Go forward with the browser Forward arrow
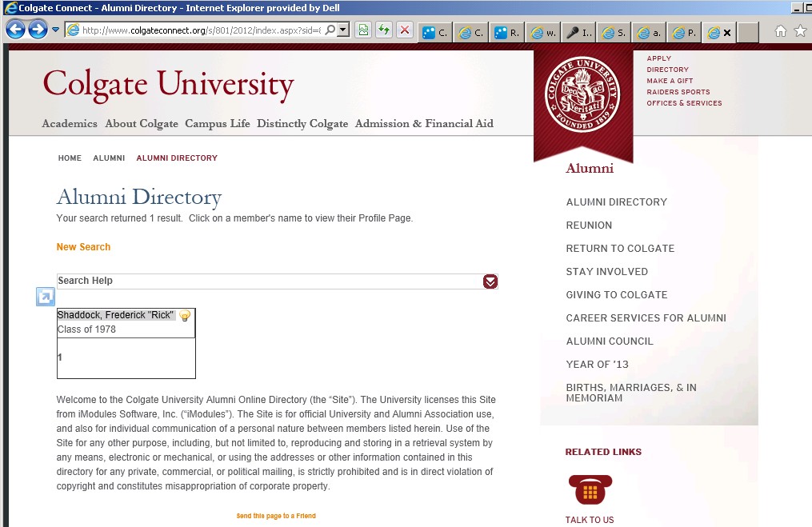The height and width of the screenshot is (527, 812). coord(38,30)
